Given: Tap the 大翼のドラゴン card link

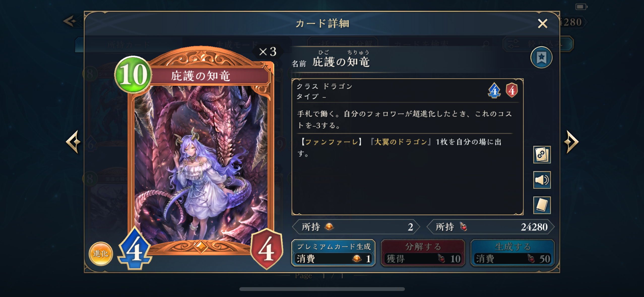Looking at the screenshot, I should click(x=401, y=142).
